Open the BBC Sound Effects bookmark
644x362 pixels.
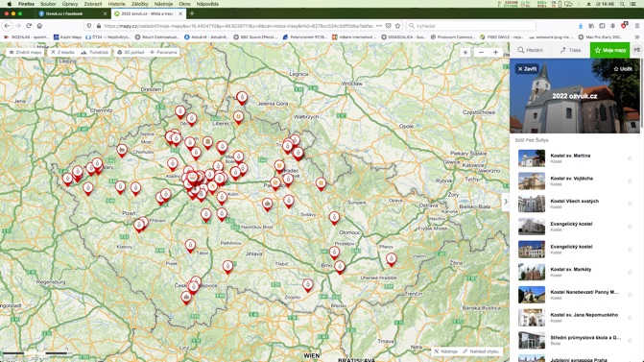[x=255, y=36]
